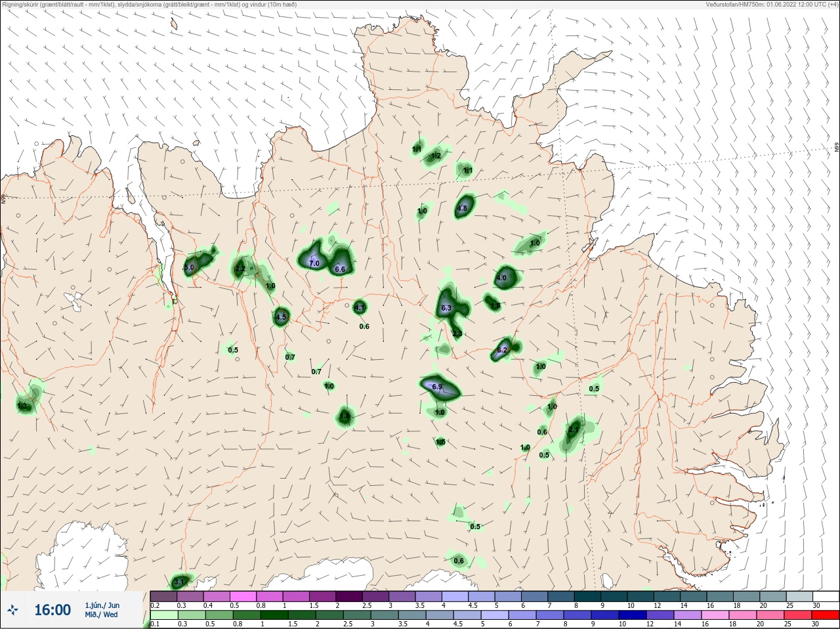The image size is (840, 629).
Task: Pick the white swatch ending the upper legend
Action: [825, 596]
